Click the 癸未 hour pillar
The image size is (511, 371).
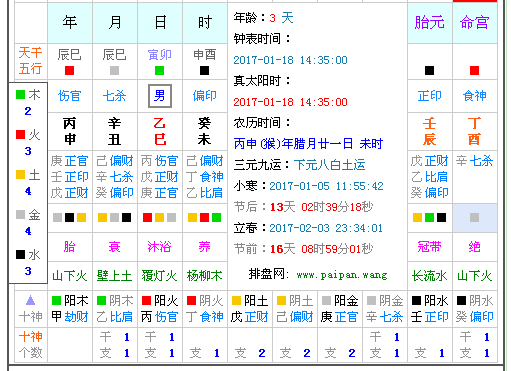[205, 131]
